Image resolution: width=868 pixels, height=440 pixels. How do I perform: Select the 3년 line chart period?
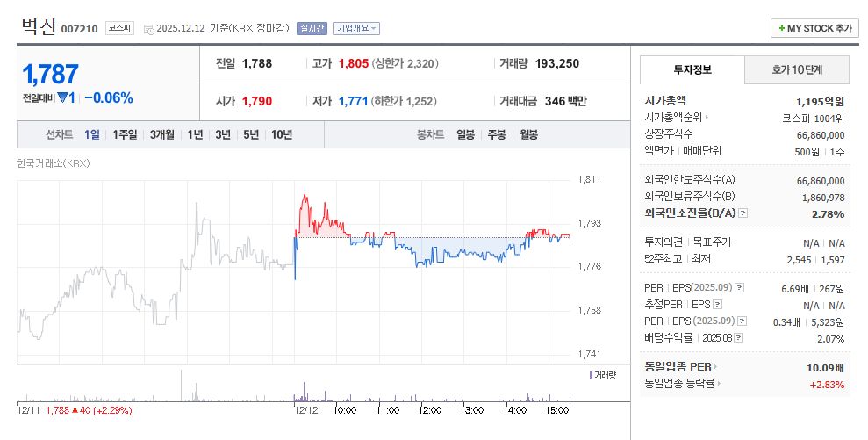pos(223,134)
